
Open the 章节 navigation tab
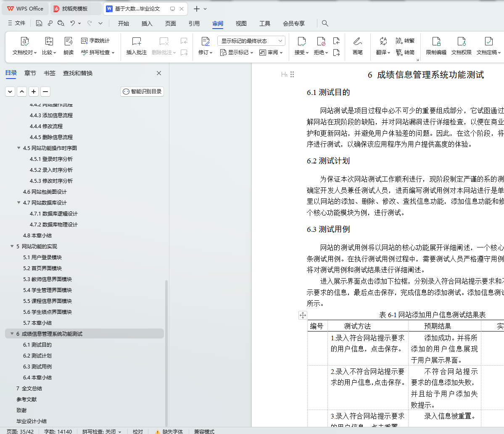[30, 73]
